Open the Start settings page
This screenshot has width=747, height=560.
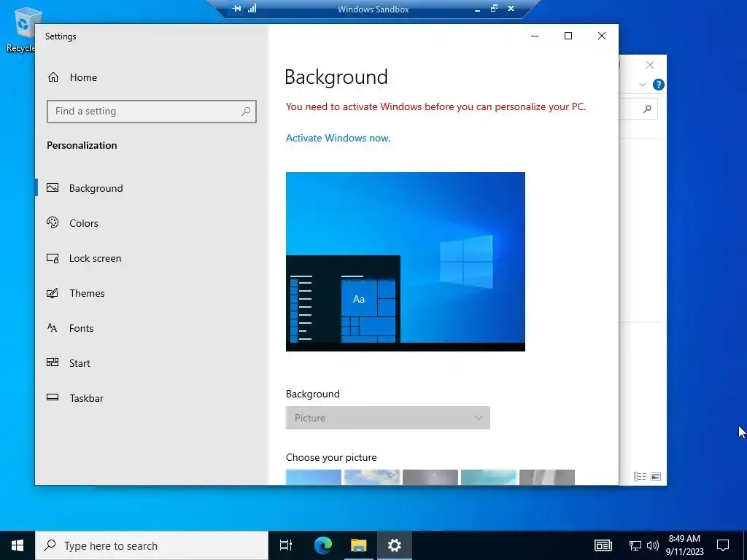pos(152,363)
